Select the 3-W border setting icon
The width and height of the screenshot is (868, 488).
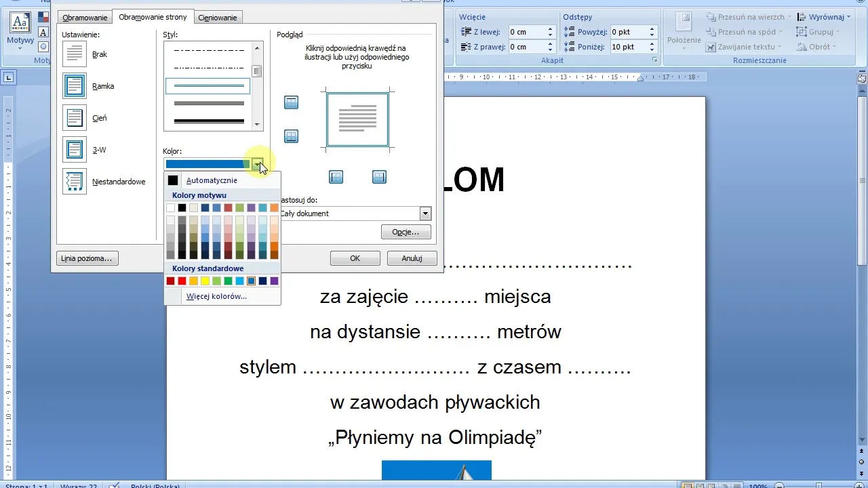coord(74,150)
